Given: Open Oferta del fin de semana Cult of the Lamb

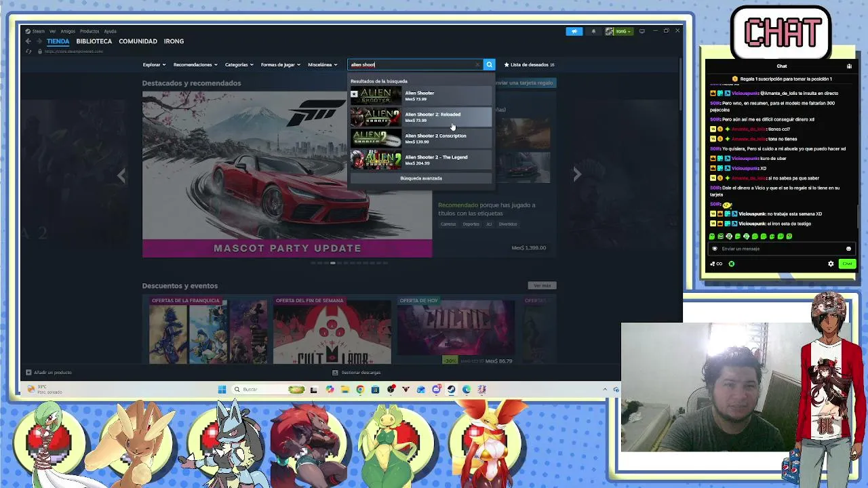Looking at the screenshot, I should click(332, 331).
